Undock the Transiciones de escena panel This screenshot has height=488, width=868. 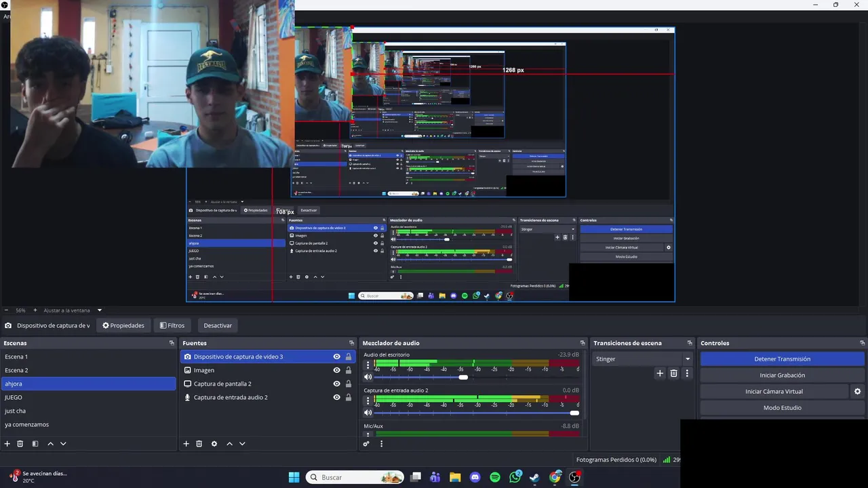[x=690, y=343]
